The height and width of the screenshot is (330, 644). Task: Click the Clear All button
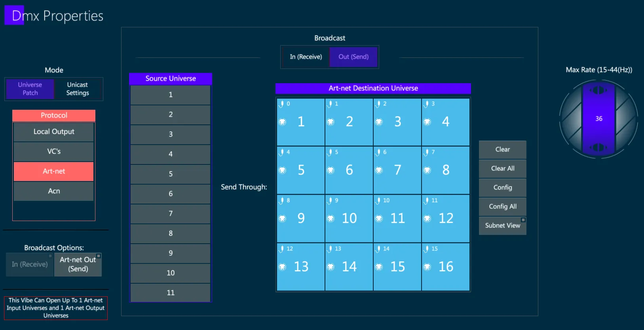tap(503, 169)
